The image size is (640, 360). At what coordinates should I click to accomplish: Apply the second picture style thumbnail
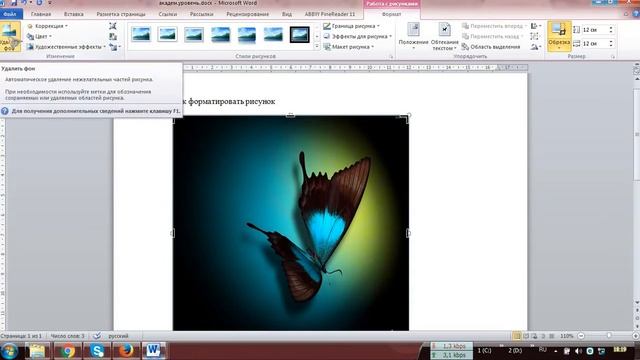(167, 34)
